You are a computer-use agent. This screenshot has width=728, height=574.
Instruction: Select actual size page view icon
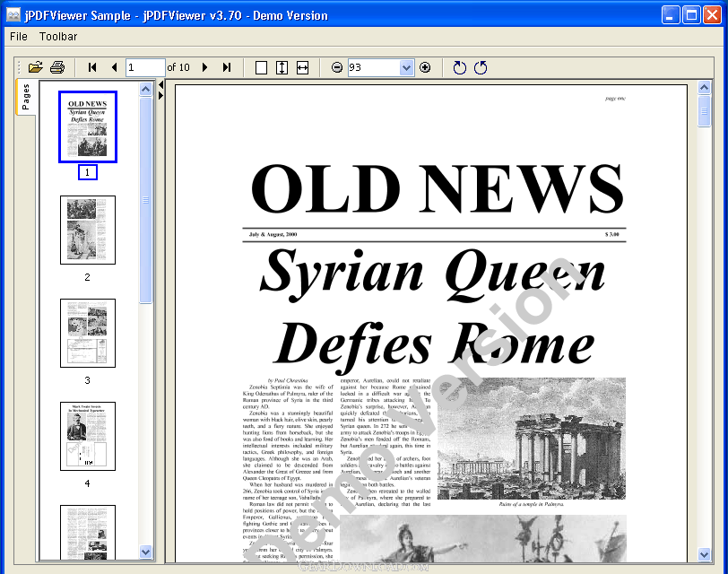pyautogui.click(x=262, y=68)
